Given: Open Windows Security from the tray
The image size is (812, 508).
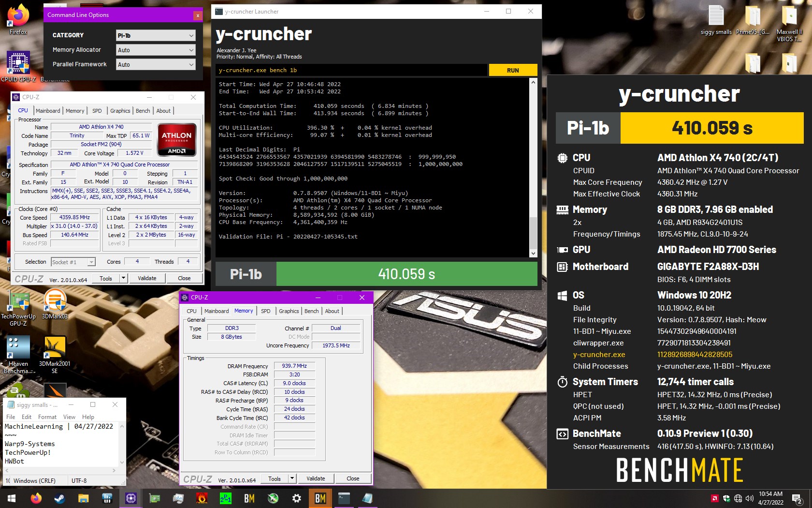Looking at the screenshot, I should [x=726, y=498].
